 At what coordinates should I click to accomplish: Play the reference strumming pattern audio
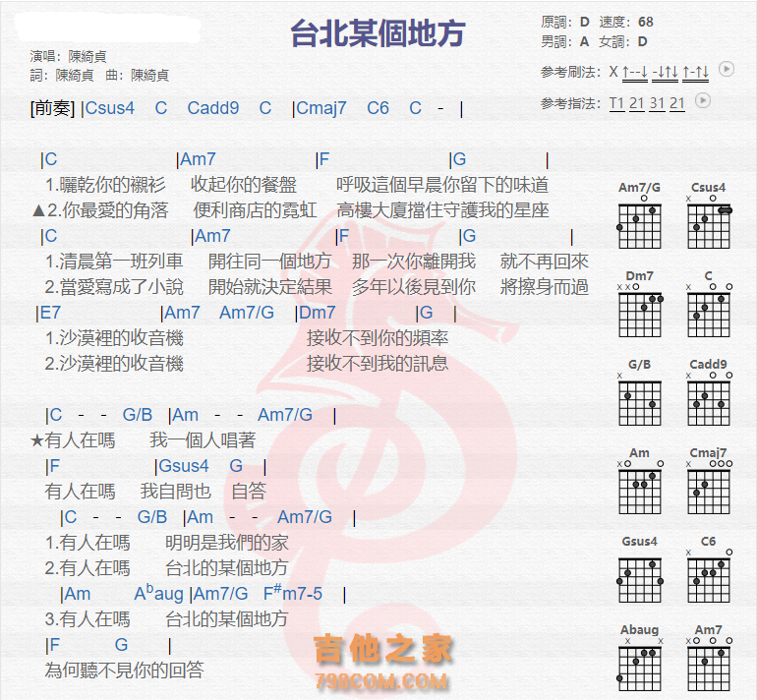coord(727,69)
